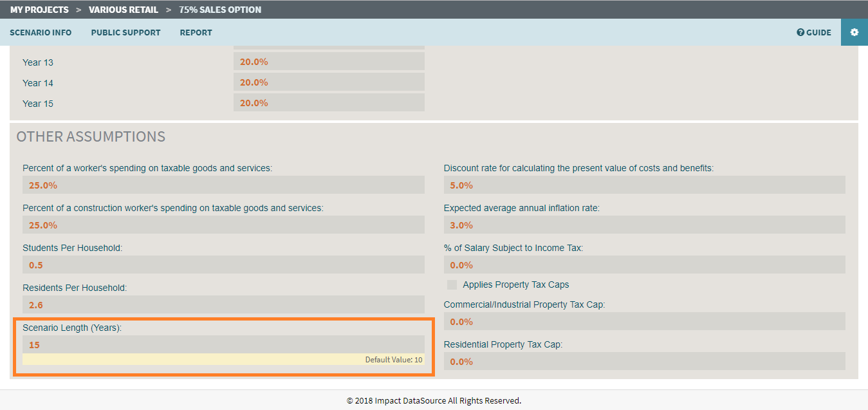Click the discount rate field
Screen dimensions: 868x410
pos(644,185)
